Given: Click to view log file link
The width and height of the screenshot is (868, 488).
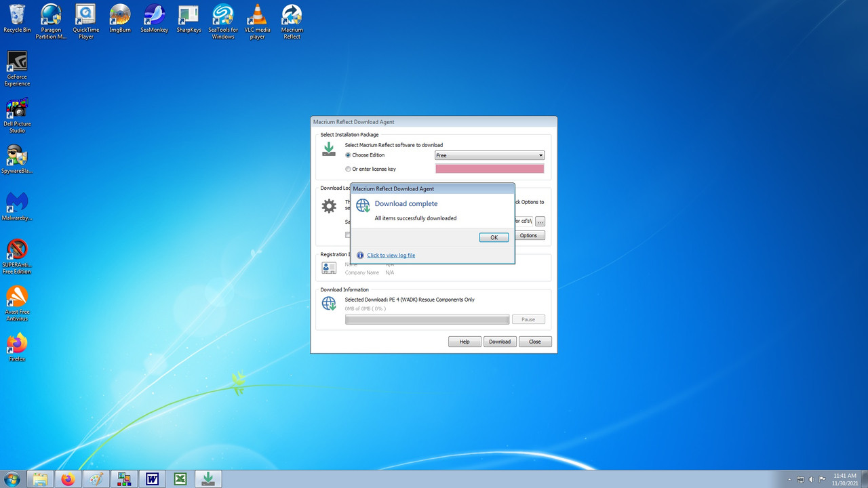Looking at the screenshot, I should [x=391, y=256].
